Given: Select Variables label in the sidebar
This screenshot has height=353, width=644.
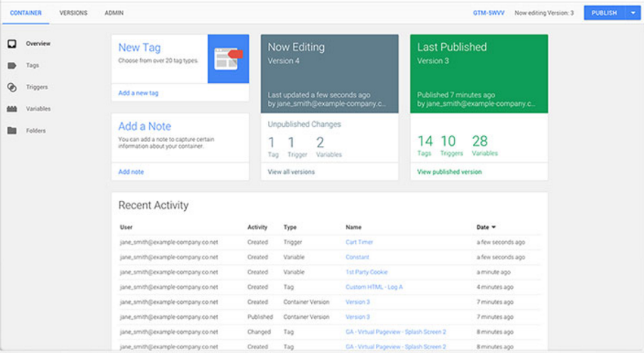Looking at the screenshot, I should tap(38, 109).
